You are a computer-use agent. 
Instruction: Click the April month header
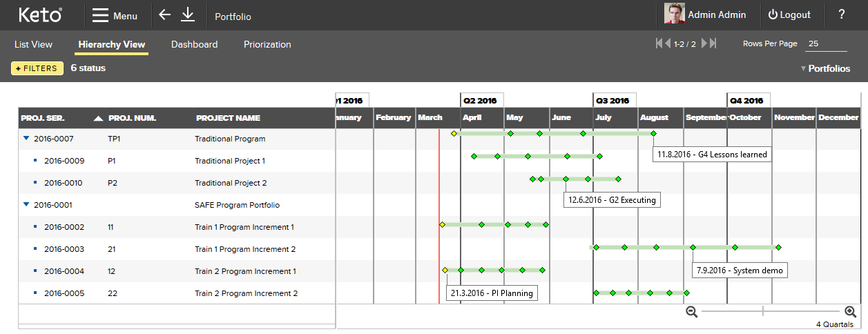click(482, 118)
